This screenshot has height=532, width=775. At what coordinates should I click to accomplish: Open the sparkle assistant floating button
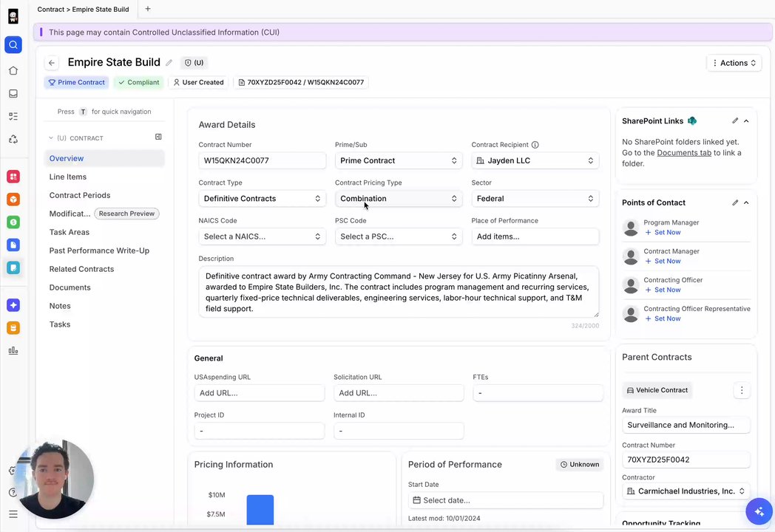pos(759,511)
